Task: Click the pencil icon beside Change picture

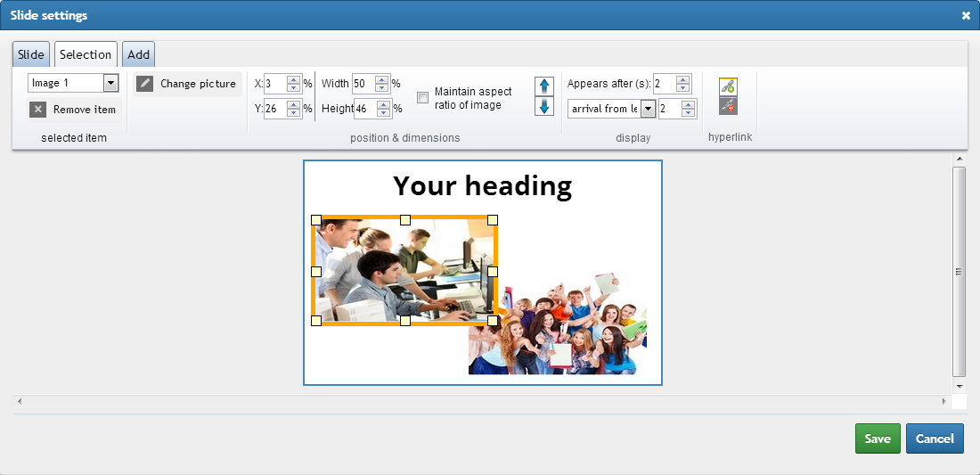Action: pos(145,84)
